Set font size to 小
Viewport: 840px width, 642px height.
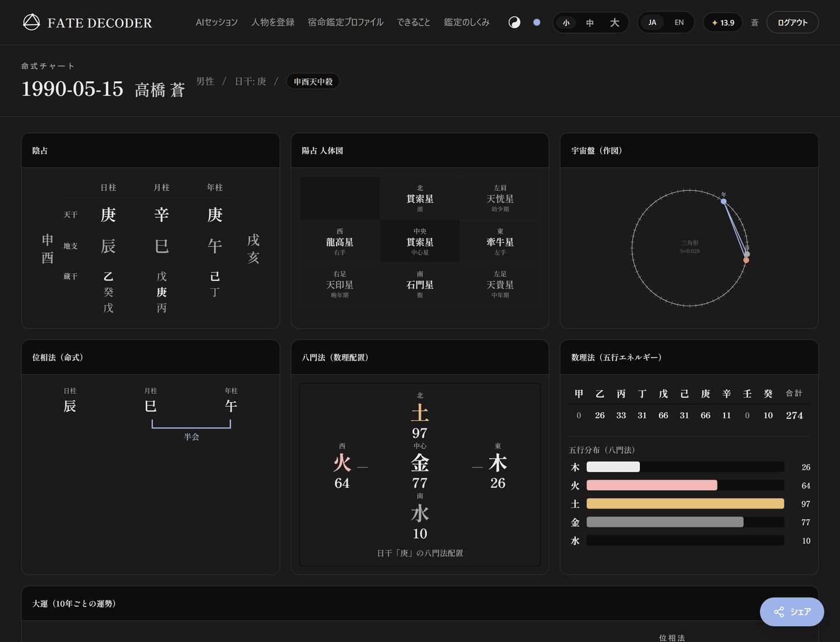566,23
